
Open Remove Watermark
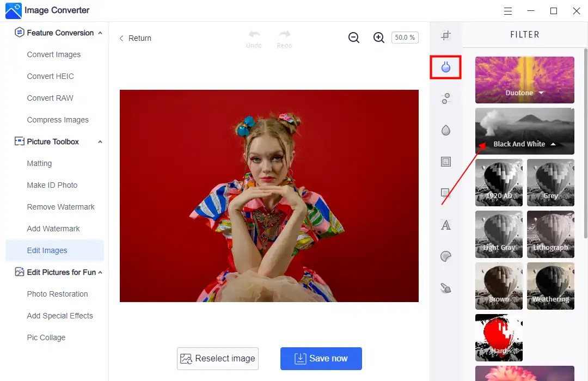coord(61,207)
